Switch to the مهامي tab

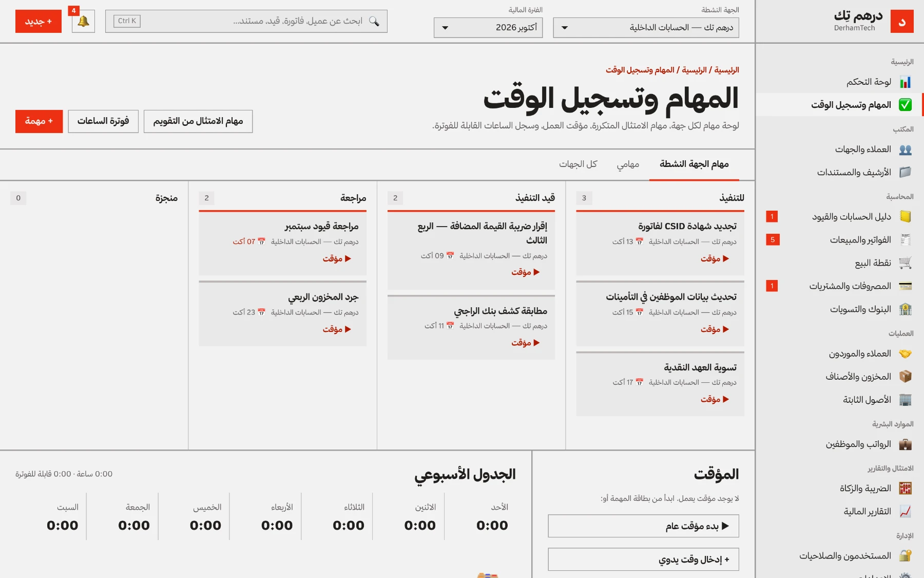tap(628, 164)
